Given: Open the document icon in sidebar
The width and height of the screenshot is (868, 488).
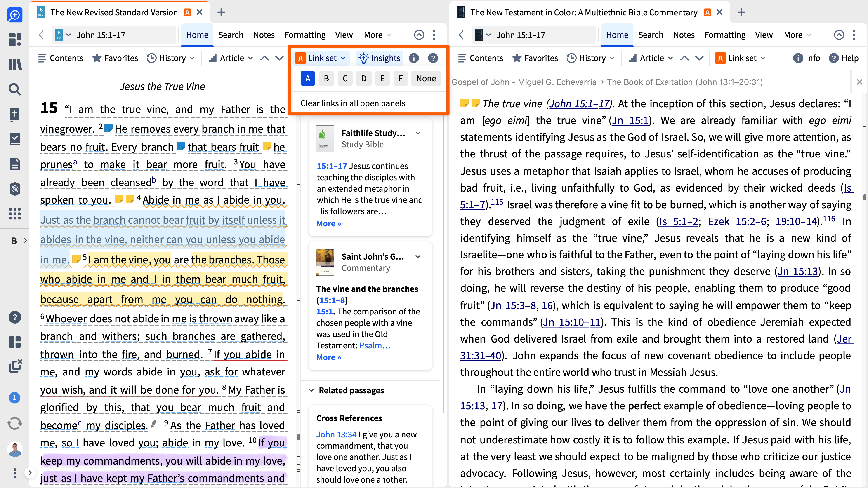Looking at the screenshot, I should coord(15,164).
